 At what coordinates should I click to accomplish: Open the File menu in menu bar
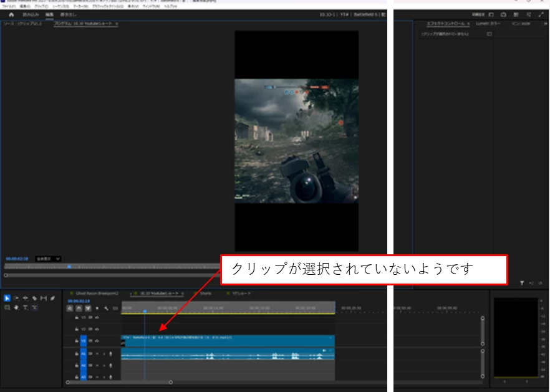point(9,6)
